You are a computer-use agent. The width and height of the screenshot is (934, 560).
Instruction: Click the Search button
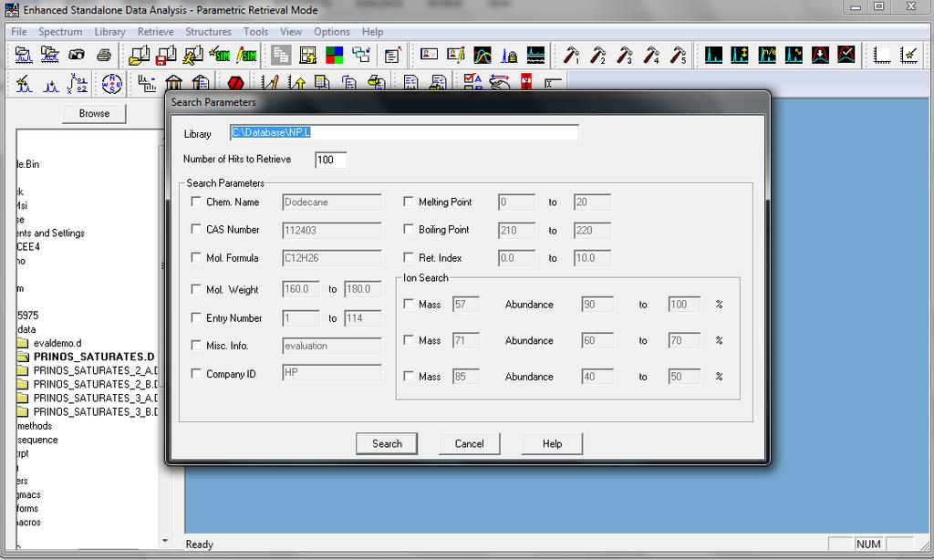[x=387, y=444]
